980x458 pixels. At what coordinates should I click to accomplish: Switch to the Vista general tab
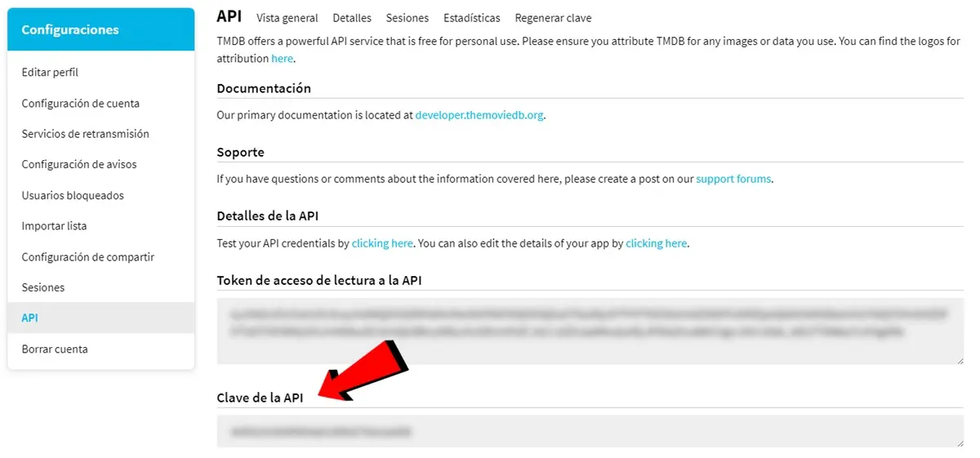coord(287,18)
